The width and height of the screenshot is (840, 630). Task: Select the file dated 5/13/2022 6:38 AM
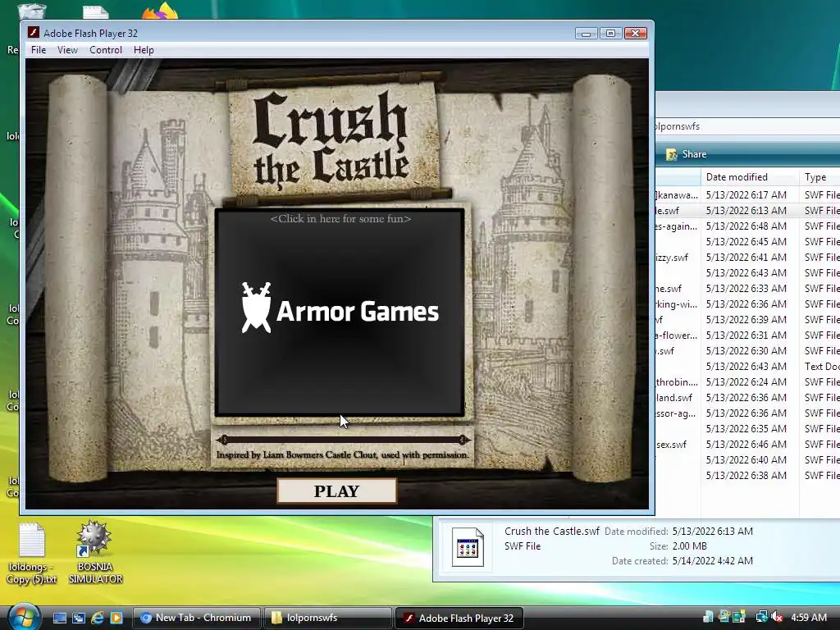click(747, 475)
